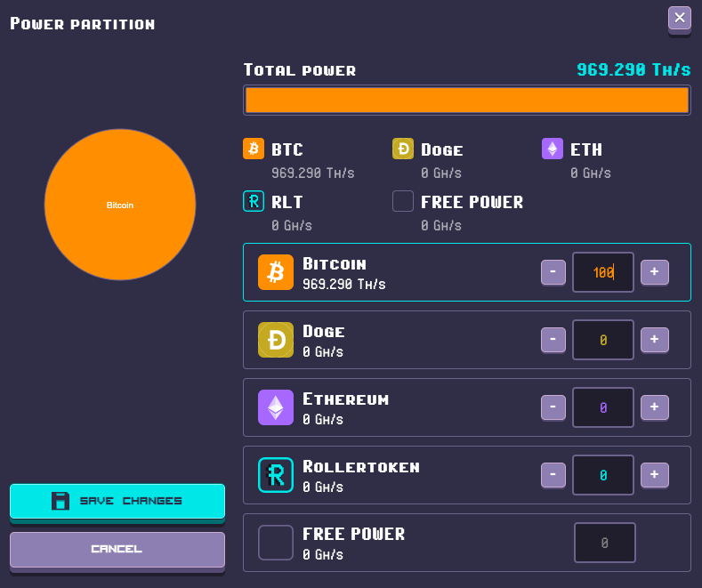Focus the Bitcoin percentage input field

pyautogui.click(x=603, y=272)
